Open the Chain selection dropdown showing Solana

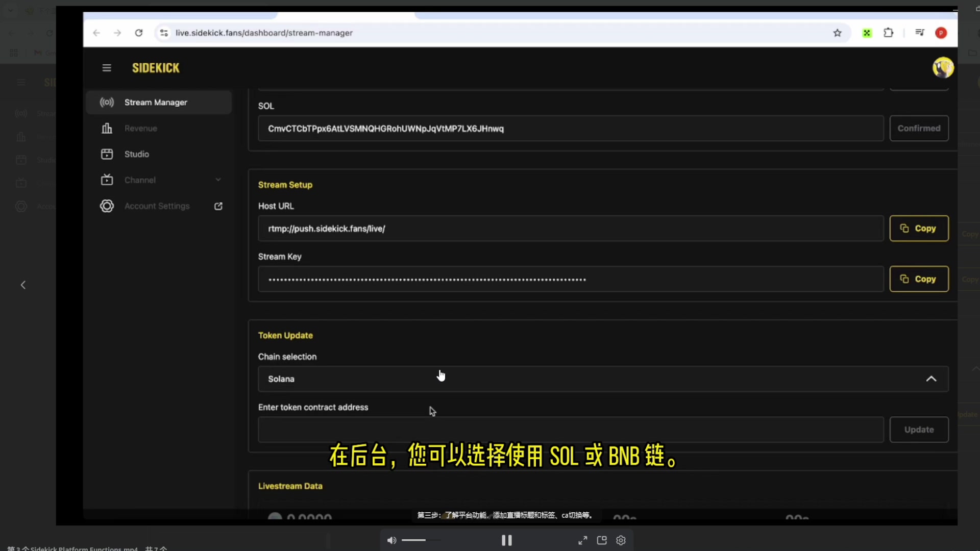tap(603, 379)
